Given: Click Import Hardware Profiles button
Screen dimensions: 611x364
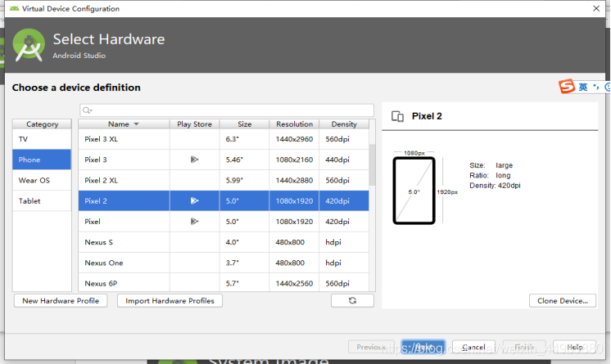Looking at the screenshot, I should [x=170, y=300].
